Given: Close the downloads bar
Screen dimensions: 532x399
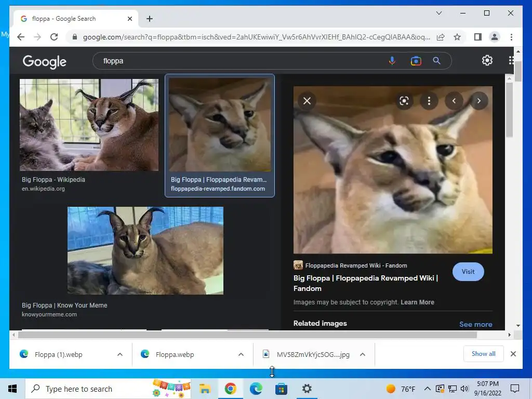Looking at the screenshot, I should click(x=513, y=354).
